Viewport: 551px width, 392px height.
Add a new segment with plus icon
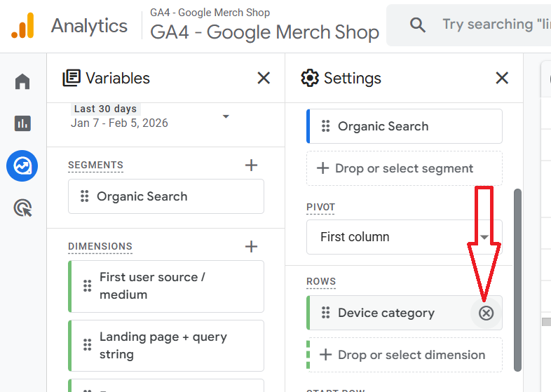pos(252,165)
